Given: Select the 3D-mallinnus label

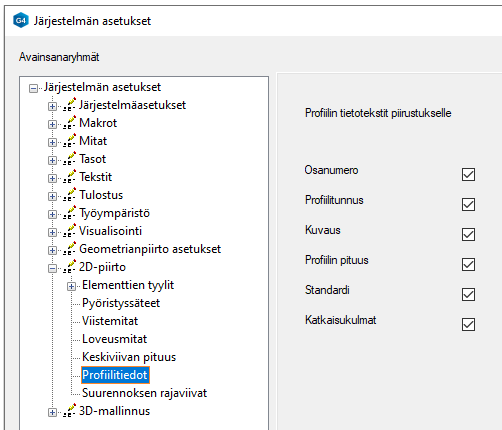Looking at the screenshot, I should coord(114,411).
